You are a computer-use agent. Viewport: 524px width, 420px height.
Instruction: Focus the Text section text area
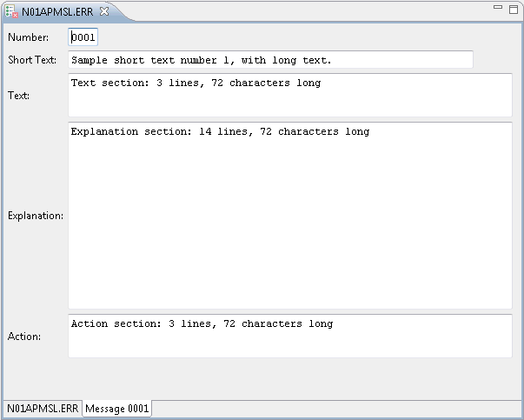[x=290, y=95]
